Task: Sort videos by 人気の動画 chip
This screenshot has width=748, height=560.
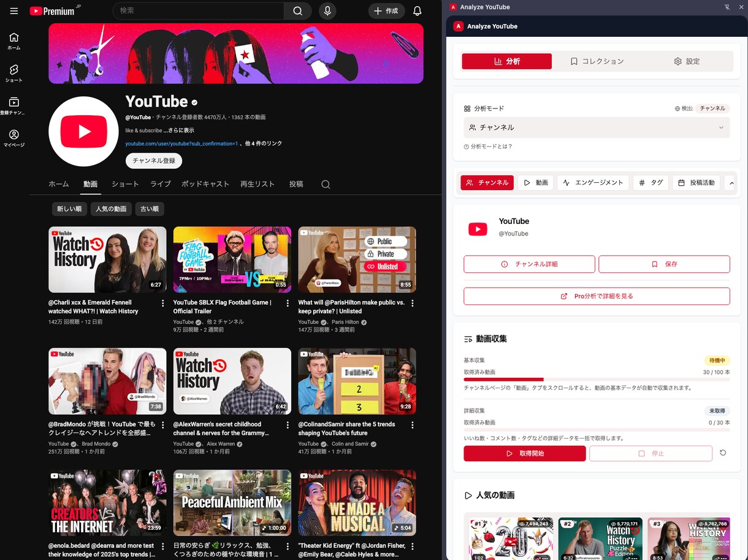Action: coord(111,209)
